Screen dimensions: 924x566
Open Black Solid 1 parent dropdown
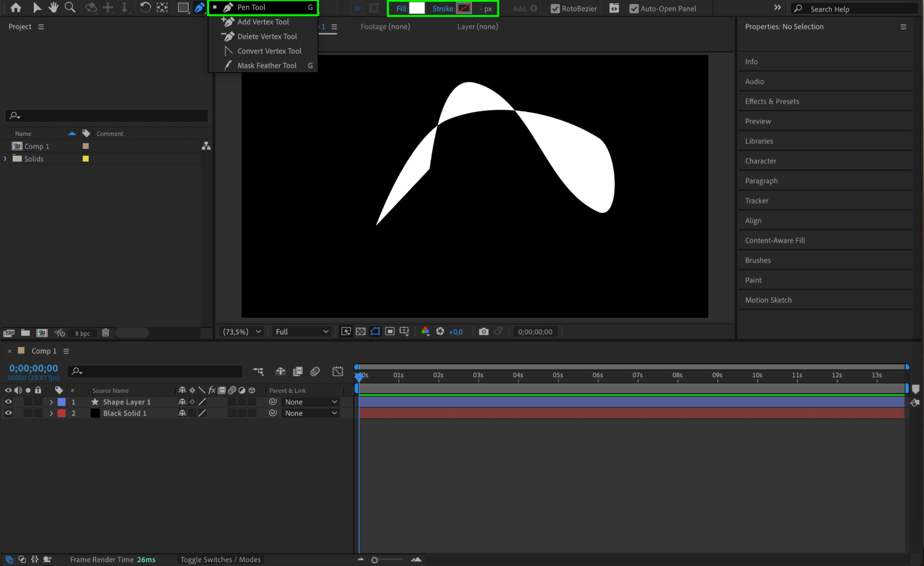point(311,413)
